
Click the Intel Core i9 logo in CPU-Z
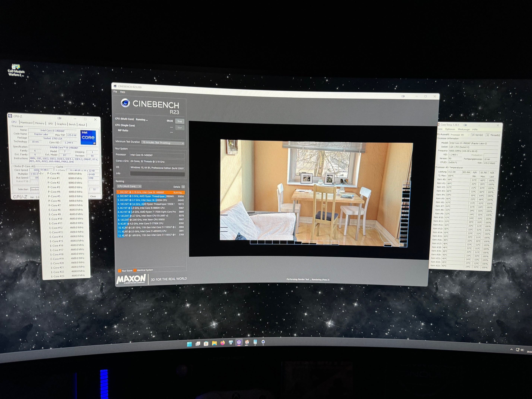(88, 137)
